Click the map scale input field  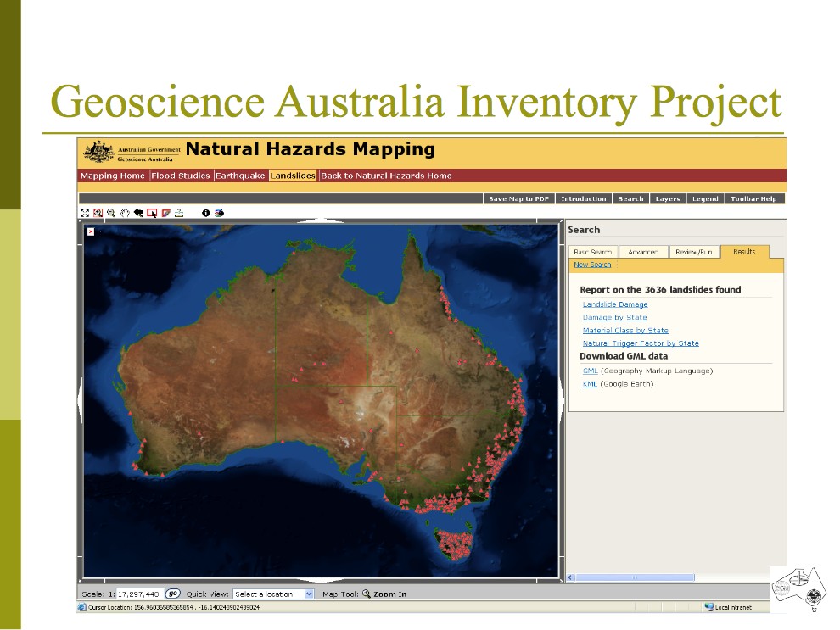pyautogui.click(x=140, y=594)
